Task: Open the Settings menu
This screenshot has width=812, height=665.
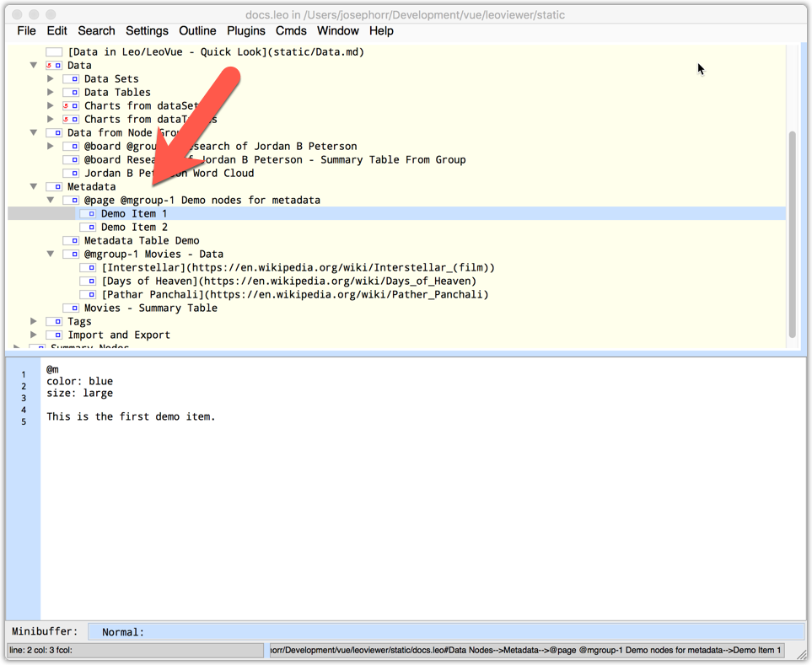Action: click(x=147, y=30)
